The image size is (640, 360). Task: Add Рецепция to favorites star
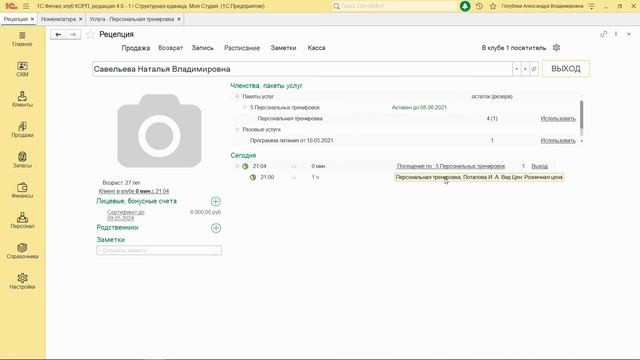pyautogui.click(x=91, y=34)
